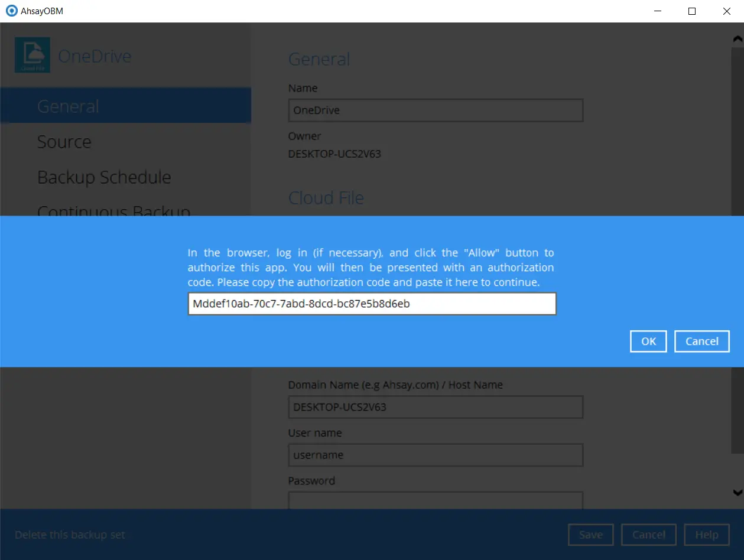Select the 'username' input field
This screenshot has width=744, height=560.
point(435,455)
